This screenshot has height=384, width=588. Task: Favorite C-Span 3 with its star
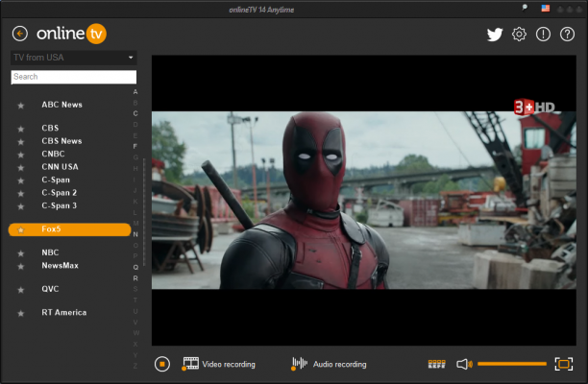pyautogui.click(x=21, y=206)
